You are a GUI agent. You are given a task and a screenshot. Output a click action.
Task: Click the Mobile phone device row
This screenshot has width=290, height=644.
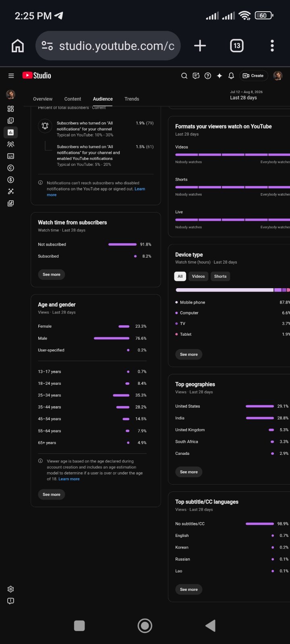pos(232,302)
